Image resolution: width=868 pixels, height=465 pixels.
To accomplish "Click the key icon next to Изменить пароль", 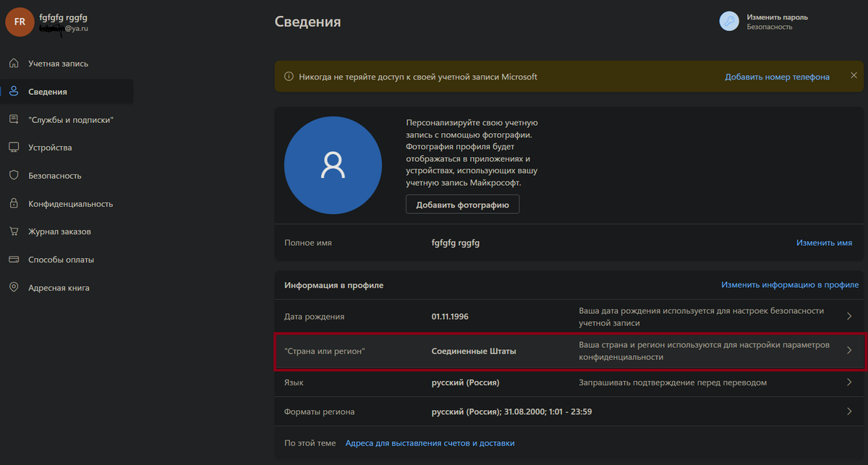I will click(x=729, y=21).
